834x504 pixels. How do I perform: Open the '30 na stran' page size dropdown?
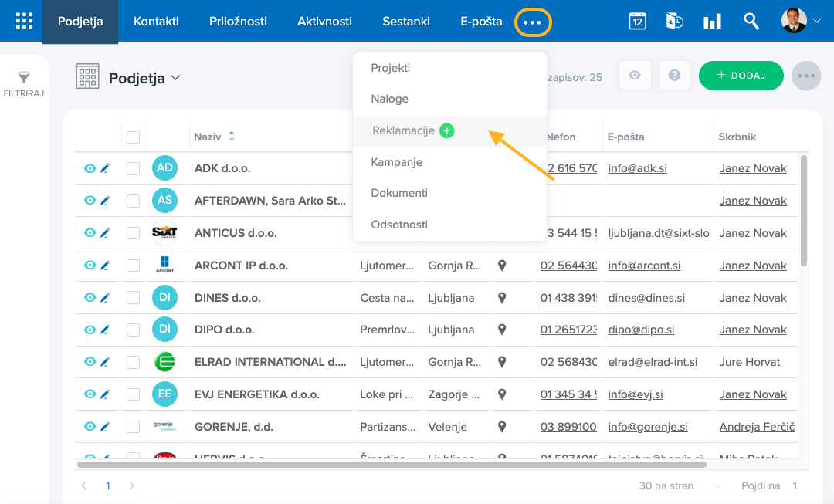click(680, 486)
